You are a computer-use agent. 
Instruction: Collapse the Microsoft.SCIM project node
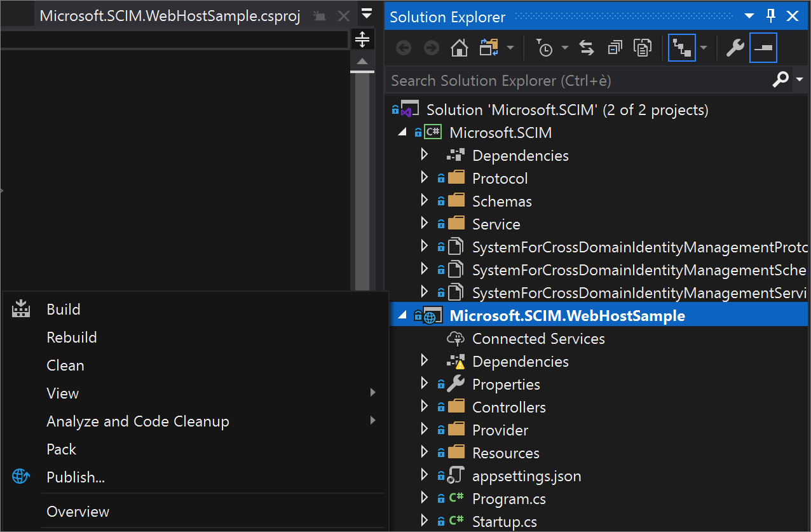[402, 133]
